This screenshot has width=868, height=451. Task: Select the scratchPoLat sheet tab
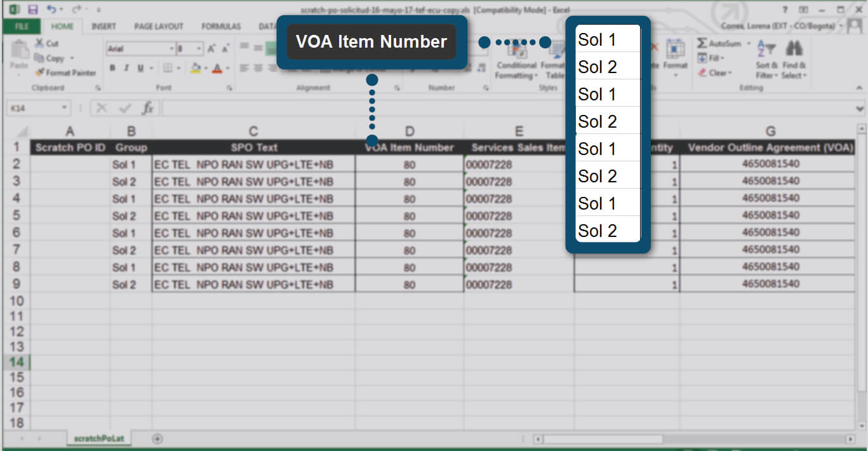coord(98,438)
